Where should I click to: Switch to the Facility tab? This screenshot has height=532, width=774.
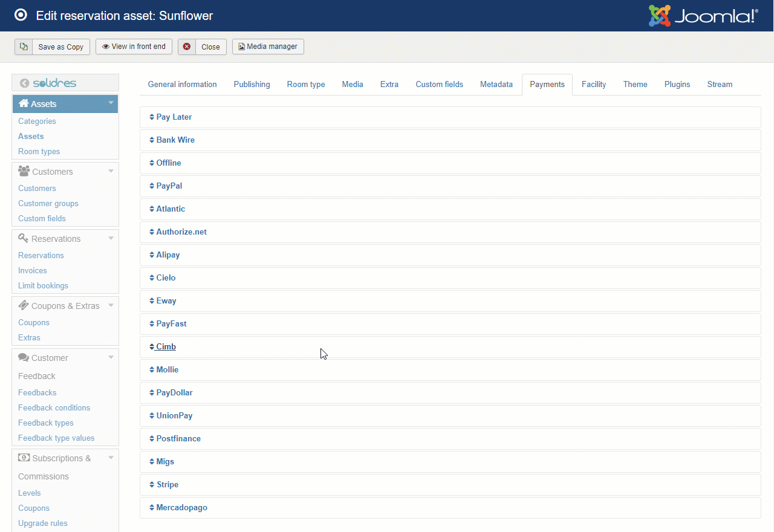593,84
